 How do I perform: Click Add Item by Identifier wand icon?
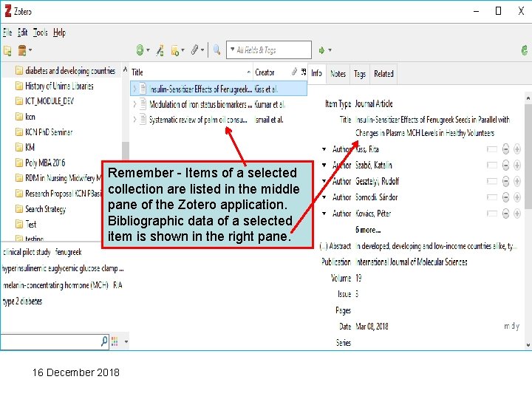pyautogui.click(x=160, y=50)
